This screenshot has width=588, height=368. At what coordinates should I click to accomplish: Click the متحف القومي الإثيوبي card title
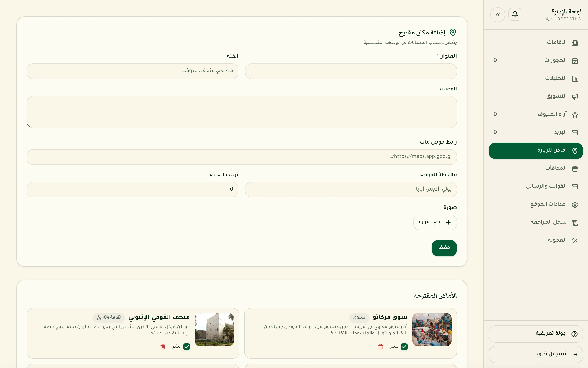click(159, 317)
